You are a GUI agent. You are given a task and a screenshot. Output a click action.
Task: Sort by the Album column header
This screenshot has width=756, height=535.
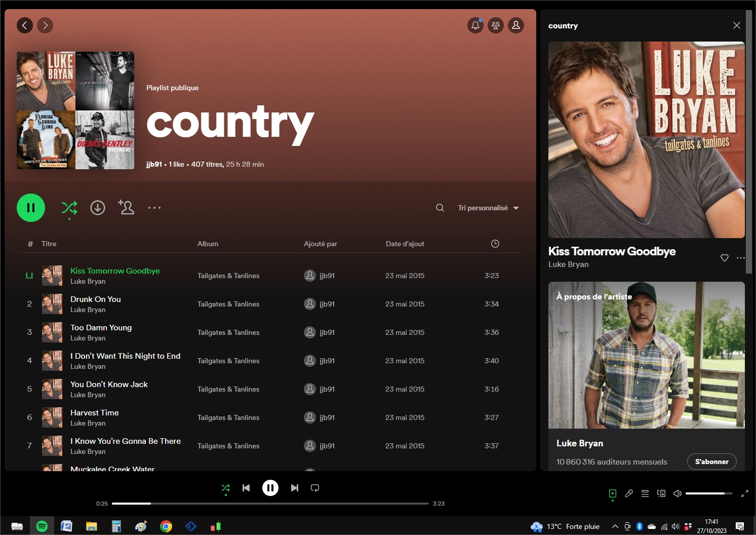tap(208, 244)
